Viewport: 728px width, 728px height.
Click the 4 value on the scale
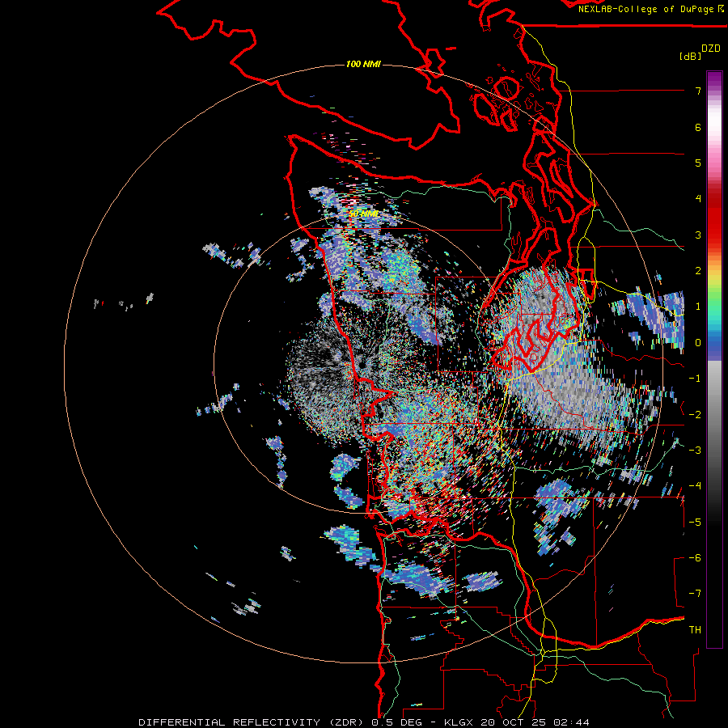tap(698, 199)
